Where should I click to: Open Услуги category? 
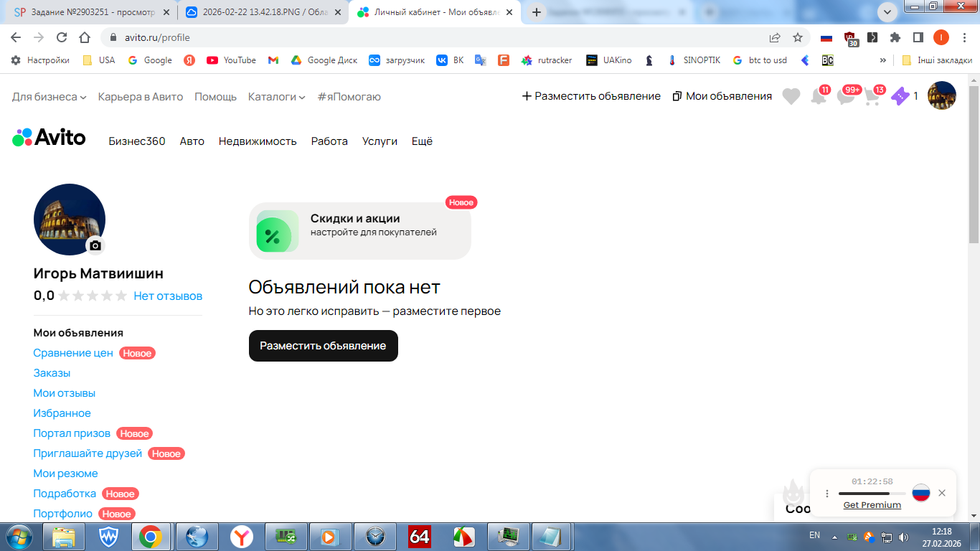380,141
